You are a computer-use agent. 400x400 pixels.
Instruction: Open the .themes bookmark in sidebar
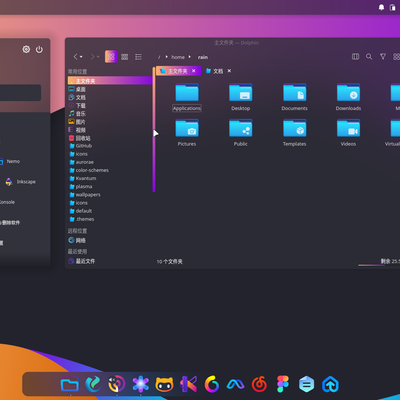(110, 219)
